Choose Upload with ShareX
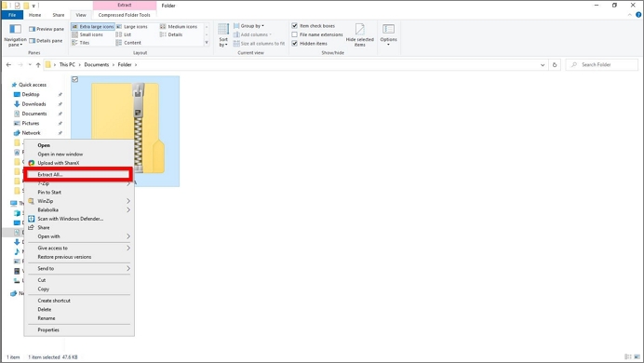The height and width of the screenshot is (363, 644). [x=79, y=163]
